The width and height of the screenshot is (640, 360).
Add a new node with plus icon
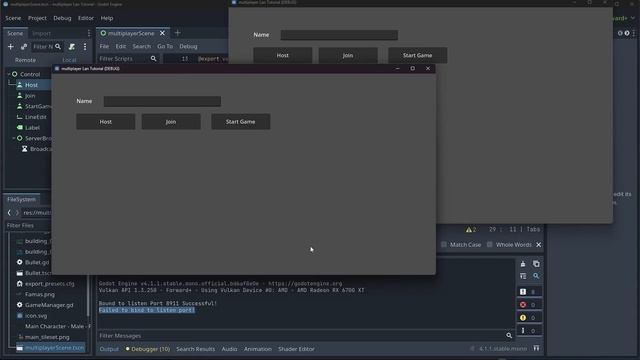point(11,47)
